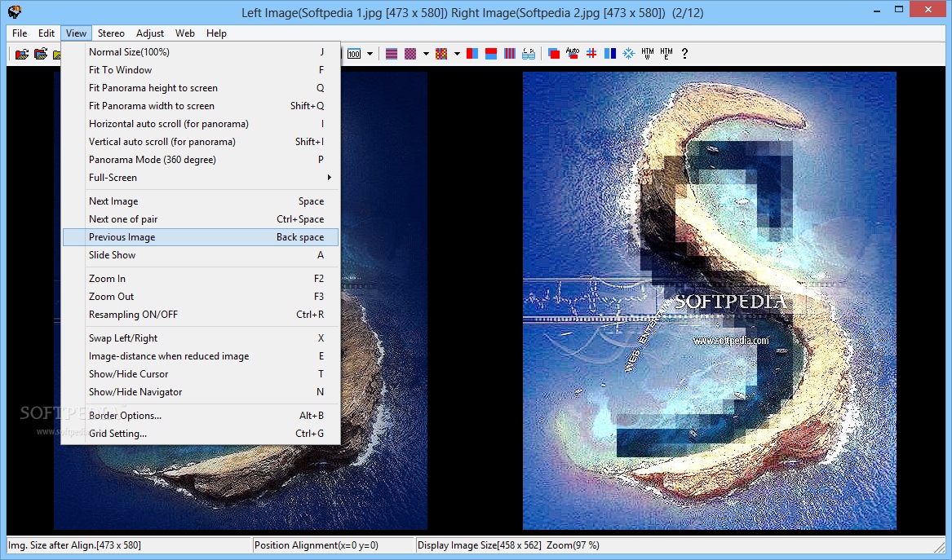Screen dimensions: 952x560
Task: Expand dropdown next to 100 percent icon
Action: click(x=370, y=54)
